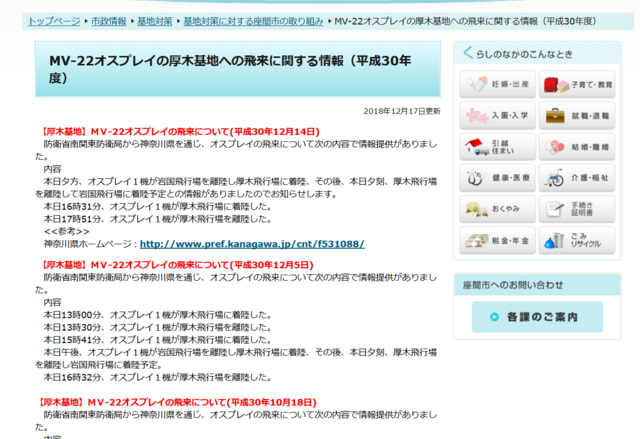Open the 引越・住まい moving house icon
Viewport: 640px width, 439px height.
(497, 148)
